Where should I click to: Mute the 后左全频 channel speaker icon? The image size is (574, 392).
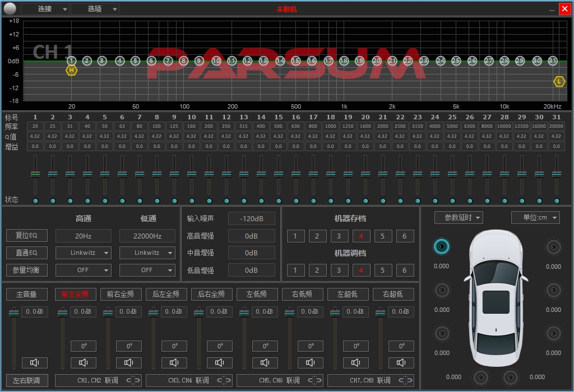[174, 362]
